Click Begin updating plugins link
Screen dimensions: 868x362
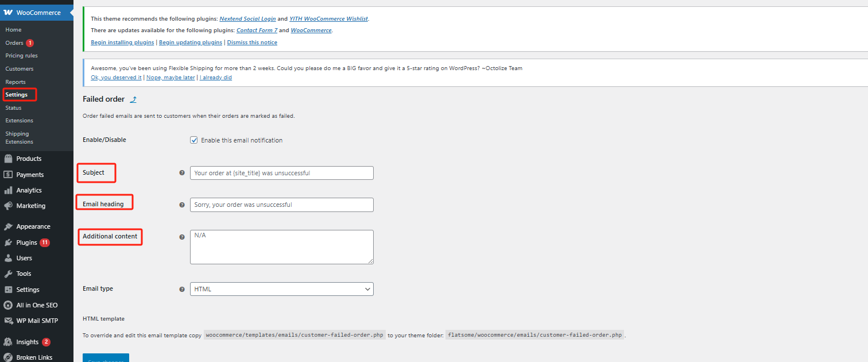tap(191, 43)
